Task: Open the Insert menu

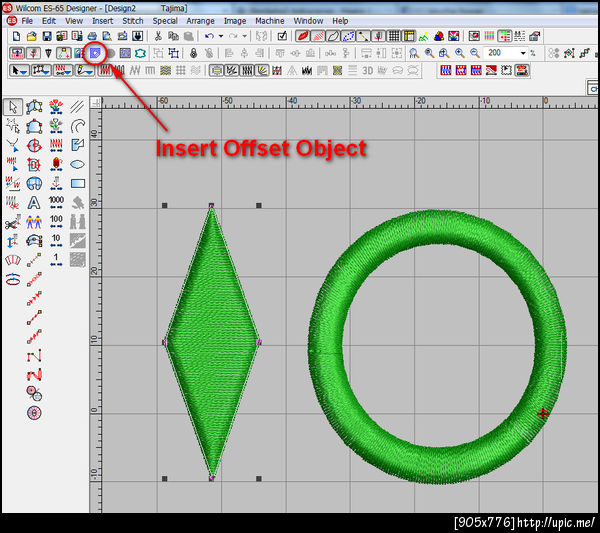Action: 103,21
